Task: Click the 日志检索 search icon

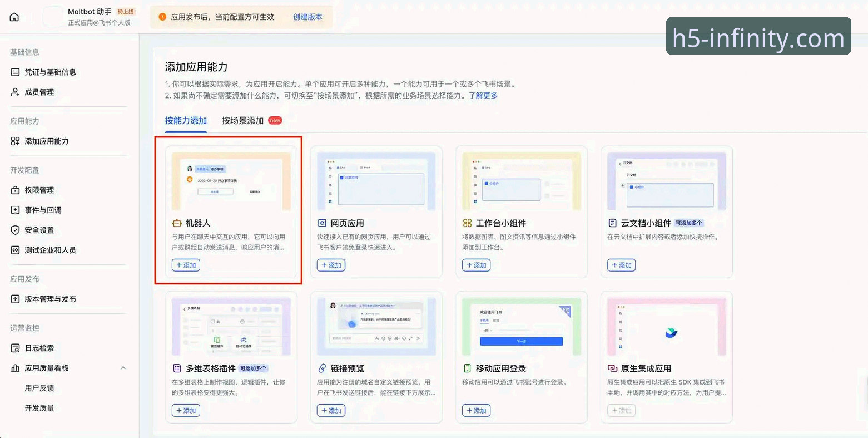Action: 15,348
